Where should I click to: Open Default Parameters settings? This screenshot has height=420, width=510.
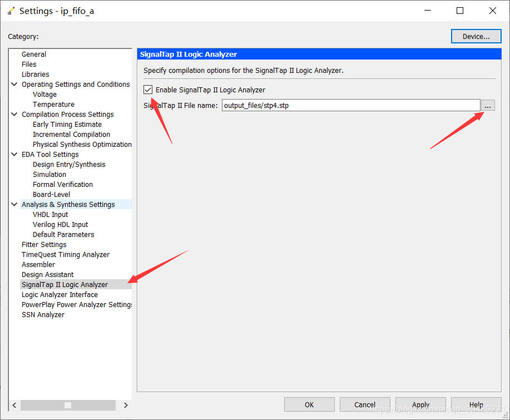coord(63,235)
